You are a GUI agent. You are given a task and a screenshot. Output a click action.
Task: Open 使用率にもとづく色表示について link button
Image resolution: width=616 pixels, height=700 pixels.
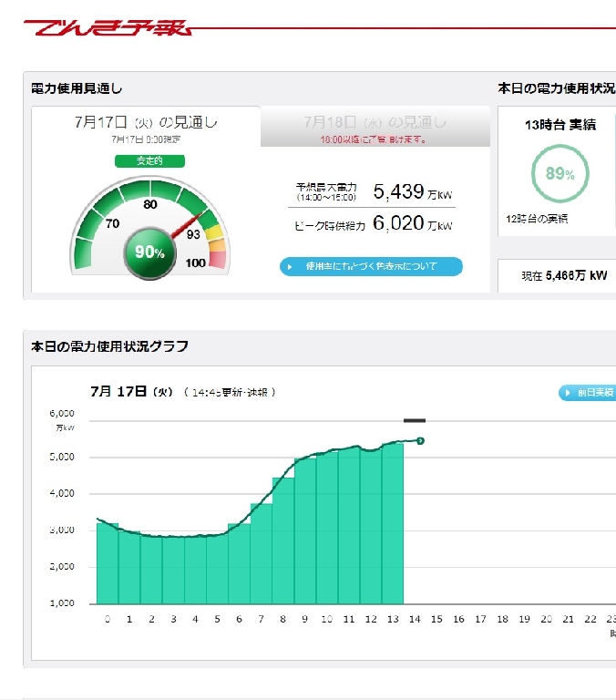(x=371, y=266)
